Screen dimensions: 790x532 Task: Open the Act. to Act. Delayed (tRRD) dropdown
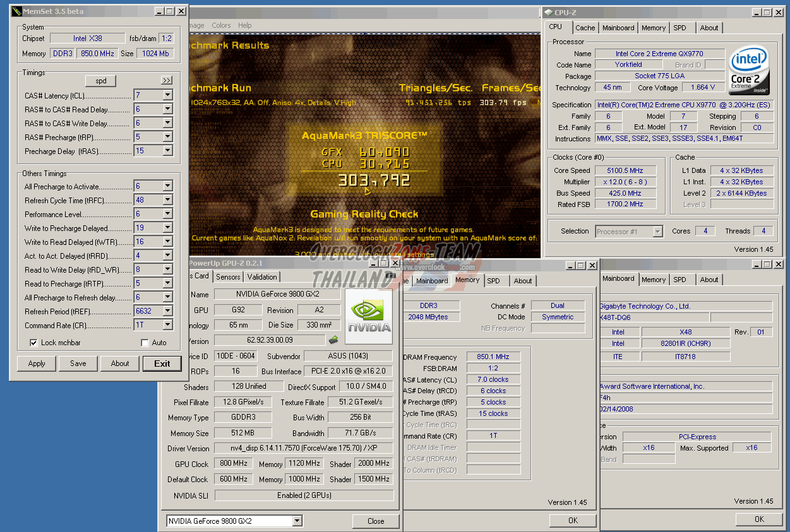[x=167, y=256]
